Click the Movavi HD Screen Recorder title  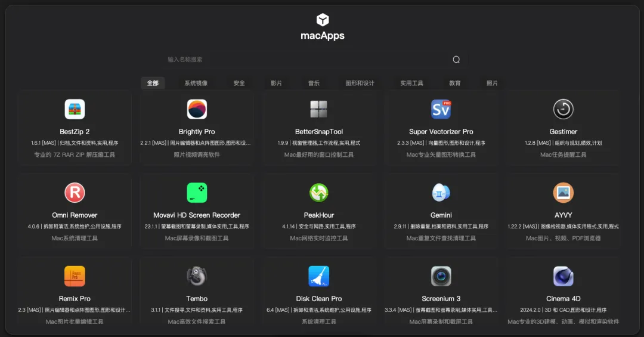pyautogui.click(x=197, y=215)
